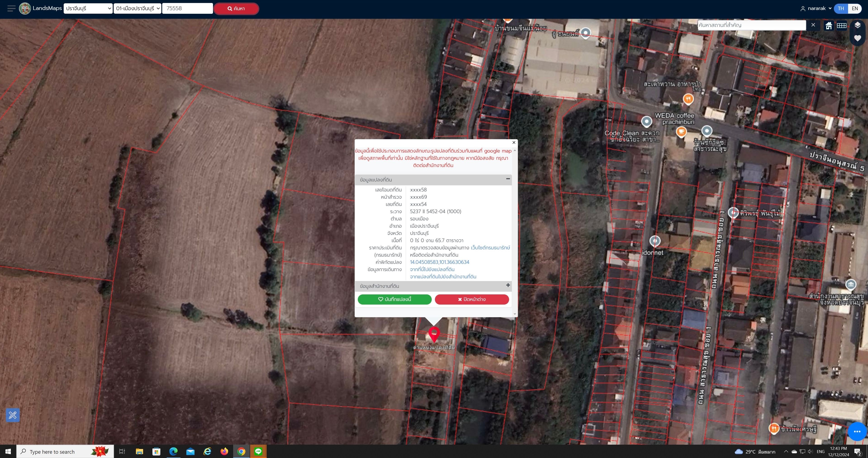Image resolution: width=868 pixels, height=458 pixels.
Task: Click the parcel number input field 75558
Action: pos(187,8)
